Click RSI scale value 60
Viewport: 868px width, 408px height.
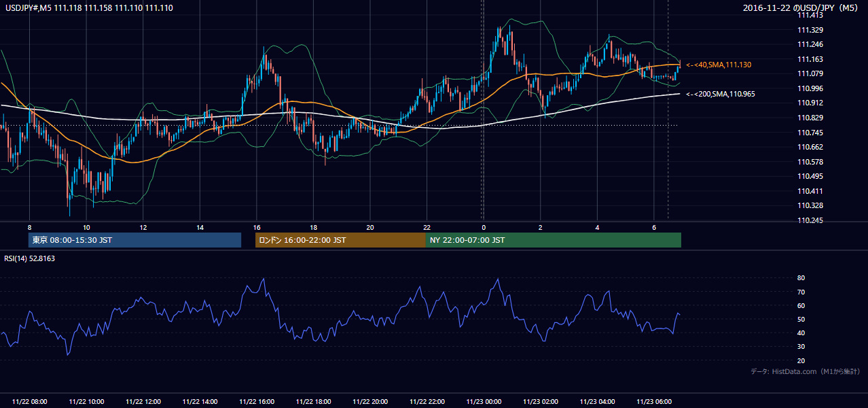tap(801, 305)
